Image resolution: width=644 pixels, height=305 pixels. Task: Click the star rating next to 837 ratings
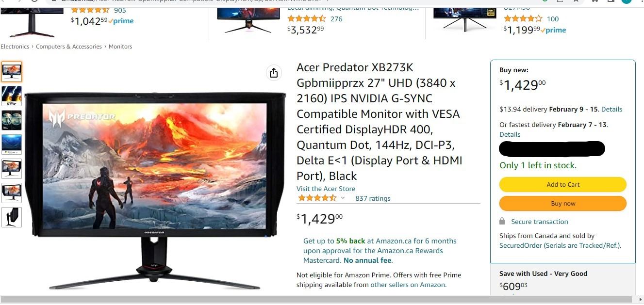click(317, 198)
